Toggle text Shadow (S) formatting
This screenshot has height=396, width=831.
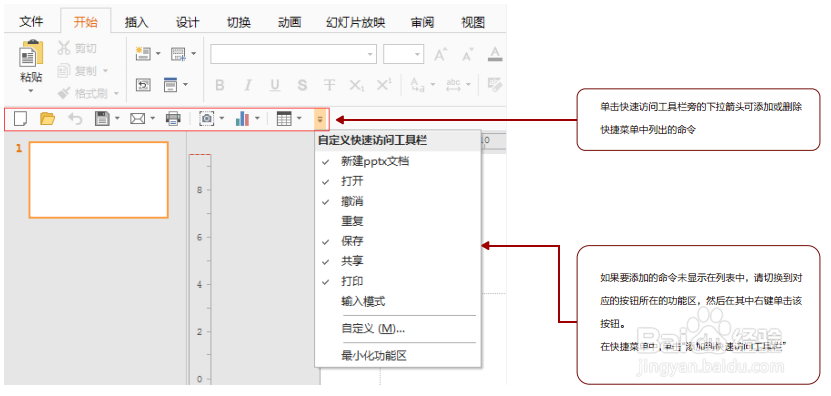click(x=302, y=85)
